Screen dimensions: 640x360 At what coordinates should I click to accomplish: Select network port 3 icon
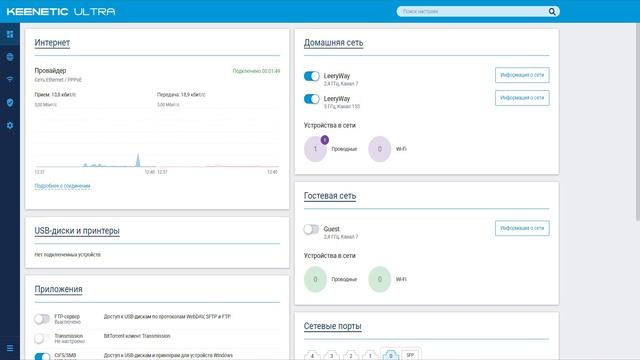point(331,355)
